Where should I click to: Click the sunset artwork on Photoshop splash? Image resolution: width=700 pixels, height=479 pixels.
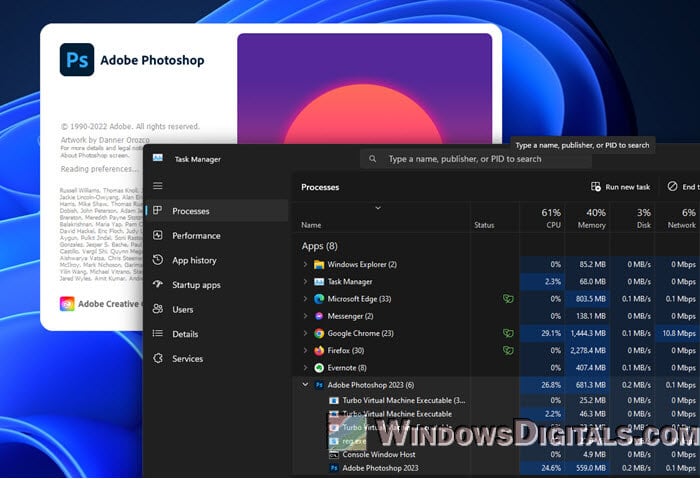coord(364,88)
